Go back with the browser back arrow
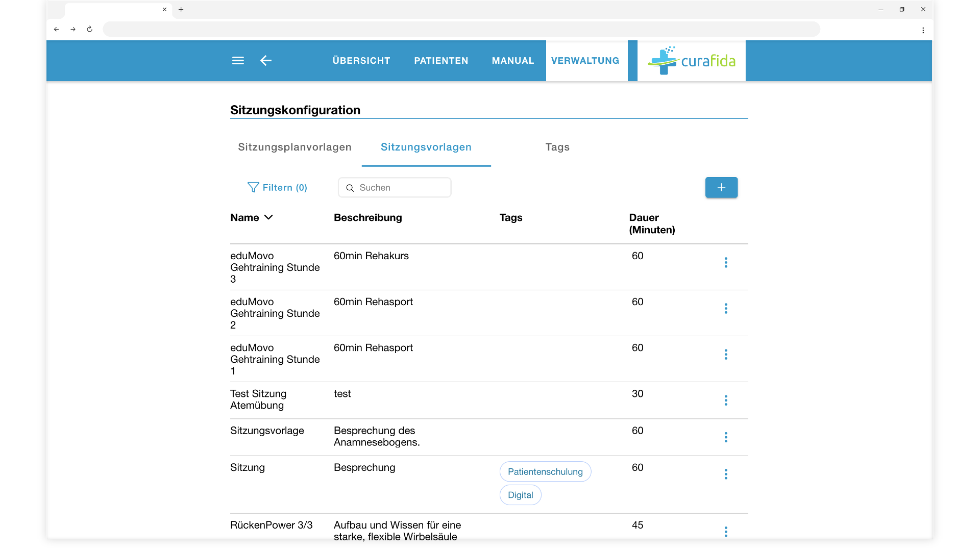The width and height of the screenshot is (980, 551). pos(57,29)
